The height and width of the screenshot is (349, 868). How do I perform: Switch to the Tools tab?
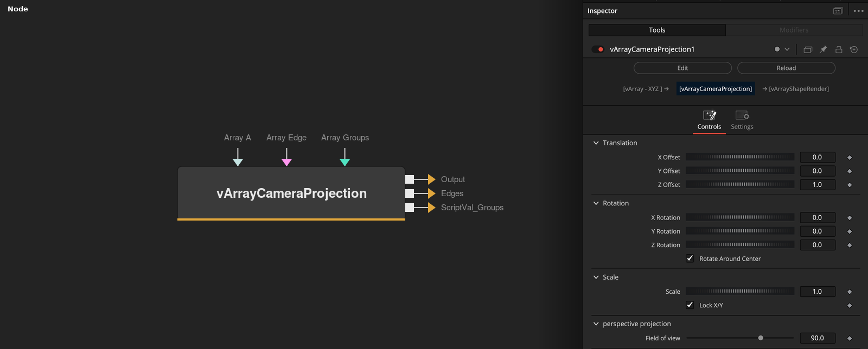tap(657, 30)
